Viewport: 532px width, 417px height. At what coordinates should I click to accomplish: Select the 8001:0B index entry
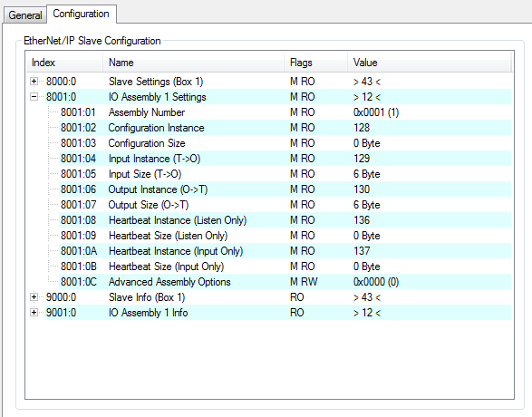pos(78,267)
